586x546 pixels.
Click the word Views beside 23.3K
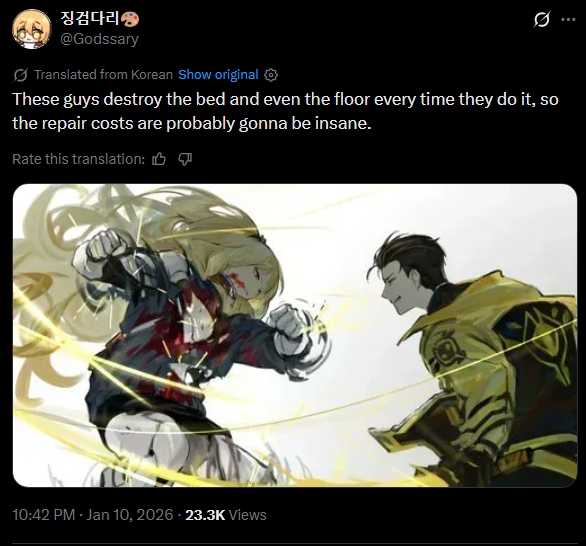coord(247,515)
